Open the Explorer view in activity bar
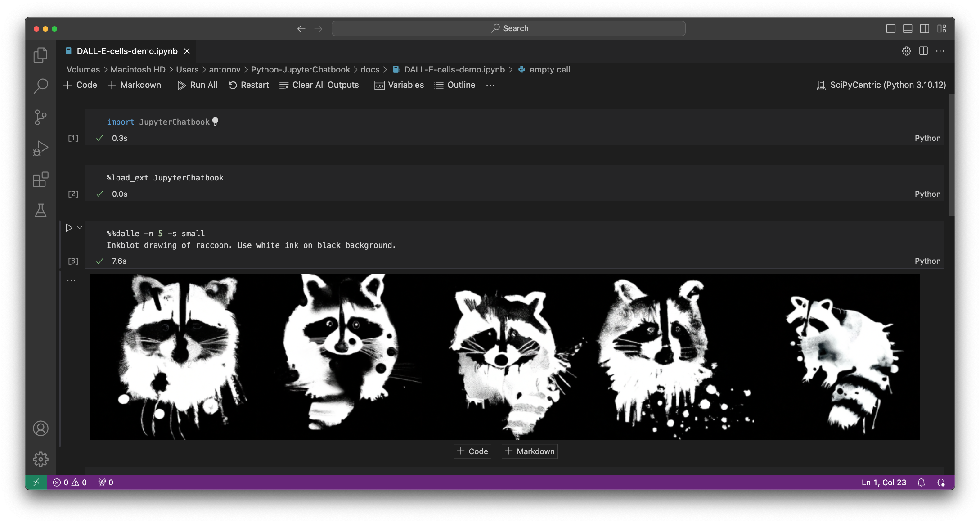Viewport: 980px width, 523px height. (x=40, y=55)
